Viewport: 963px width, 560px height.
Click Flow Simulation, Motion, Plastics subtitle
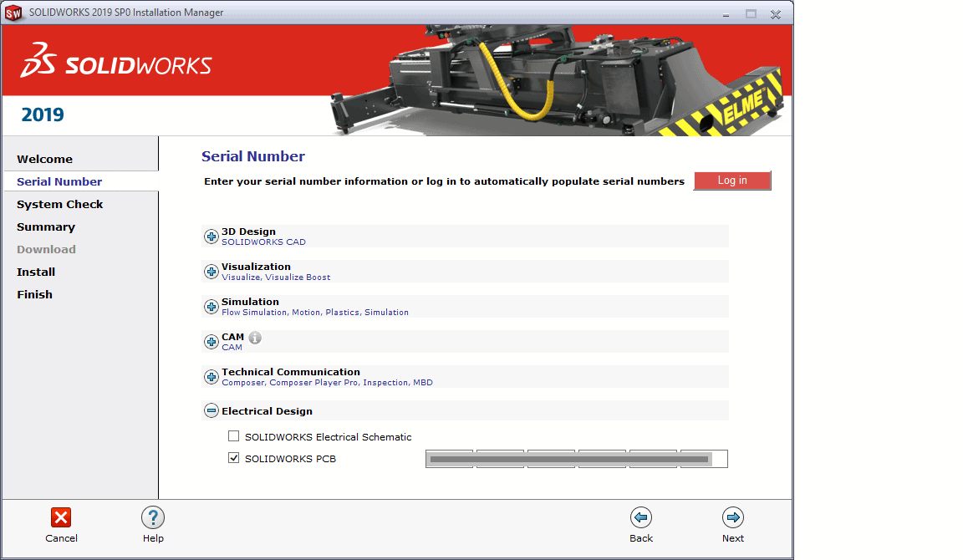315,313
